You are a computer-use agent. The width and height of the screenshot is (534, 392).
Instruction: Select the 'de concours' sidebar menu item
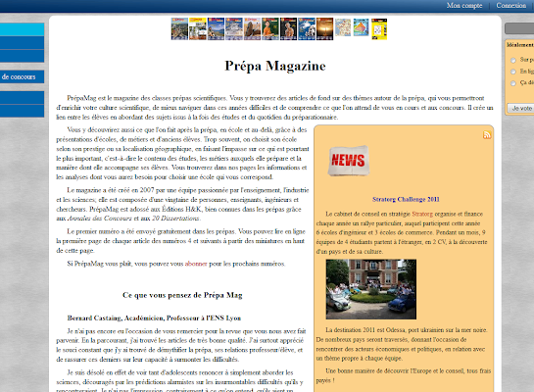click(22, 76)
